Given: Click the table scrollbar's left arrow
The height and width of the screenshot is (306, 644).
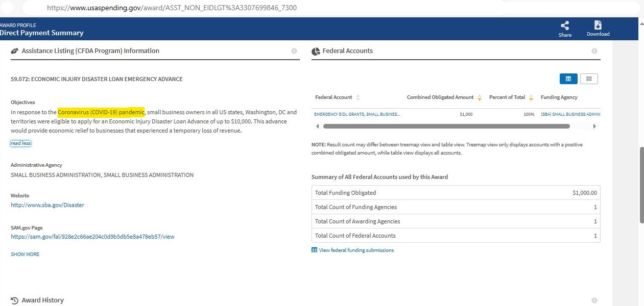Looking at the screenshot, I should coord(318,126).
